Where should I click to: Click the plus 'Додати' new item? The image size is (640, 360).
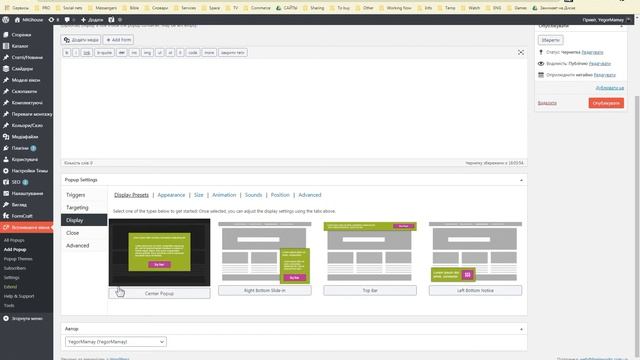[92, 20]
